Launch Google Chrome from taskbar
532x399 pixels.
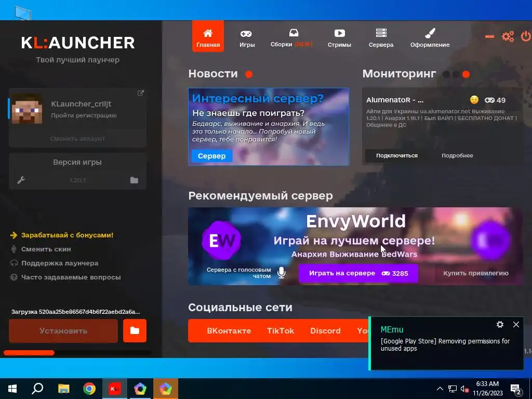tap(89, 389)
